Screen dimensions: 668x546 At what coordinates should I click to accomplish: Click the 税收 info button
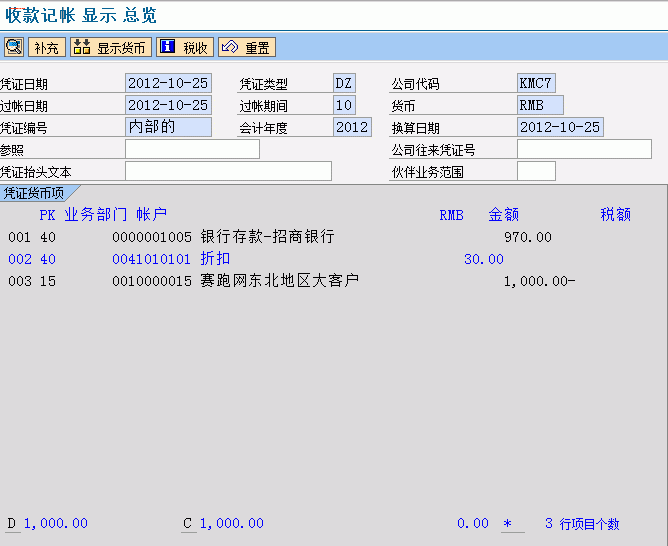click(185, 47)
